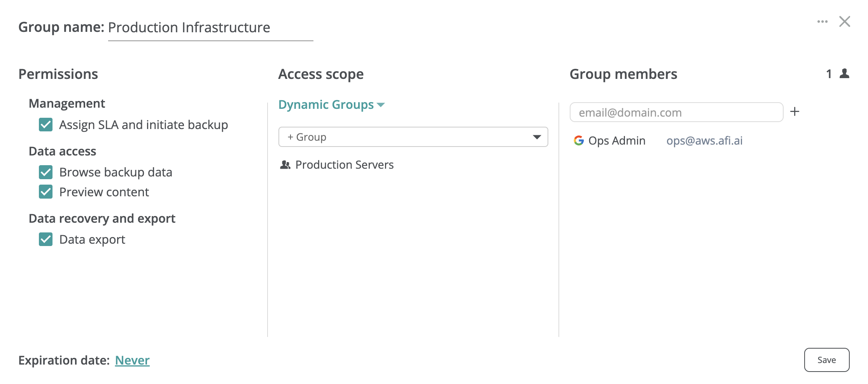The height and width of the screenshot is (384, 868).
Task: Click the Access scope heading
Action: click(321, 74)
